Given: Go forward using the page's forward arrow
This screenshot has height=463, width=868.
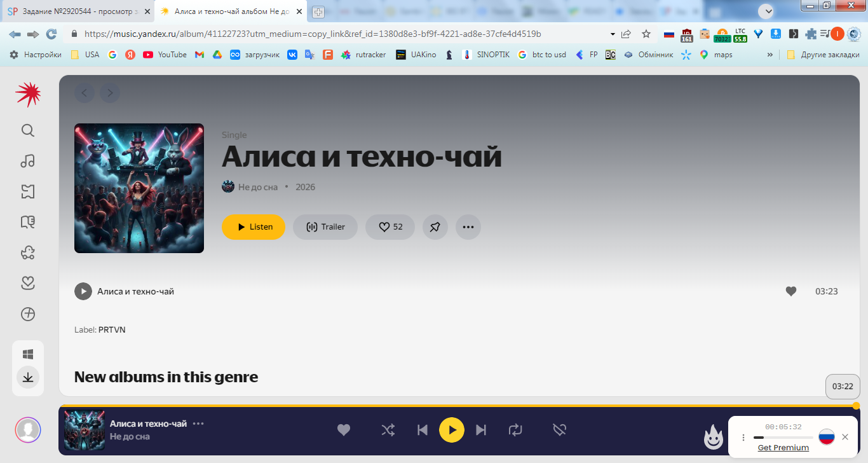Looking at the screenshot, I should click(x=110, y=93).
